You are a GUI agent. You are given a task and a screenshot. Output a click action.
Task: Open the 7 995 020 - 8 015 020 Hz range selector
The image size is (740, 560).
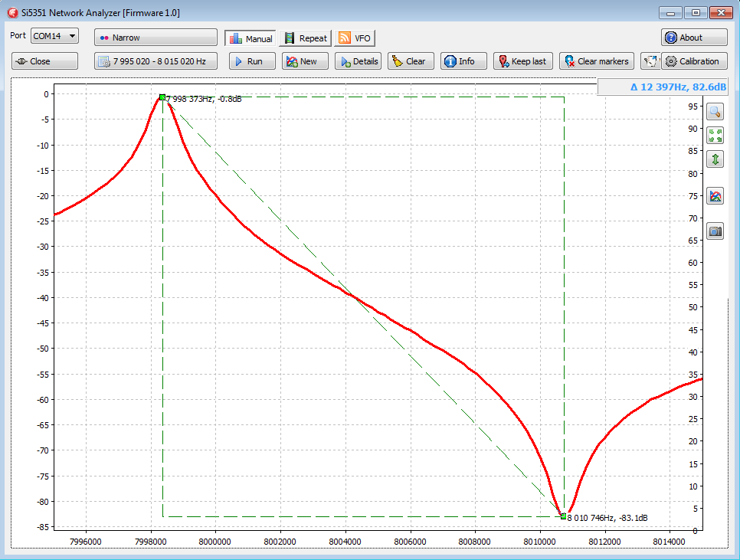(156, 61)
